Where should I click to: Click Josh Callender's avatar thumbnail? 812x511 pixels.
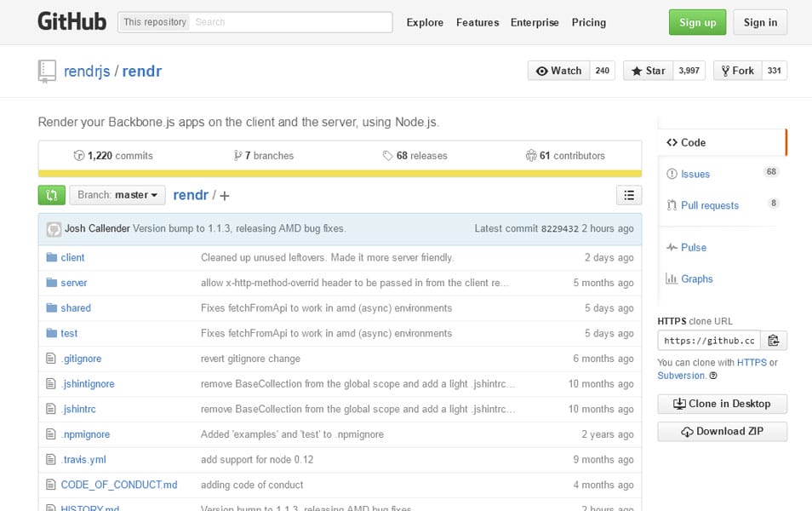[54, 229]
